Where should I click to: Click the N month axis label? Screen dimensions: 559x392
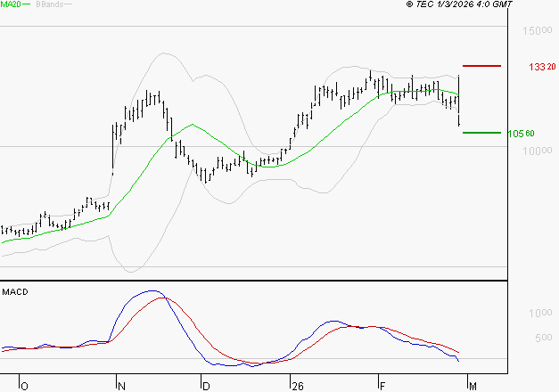121,387
